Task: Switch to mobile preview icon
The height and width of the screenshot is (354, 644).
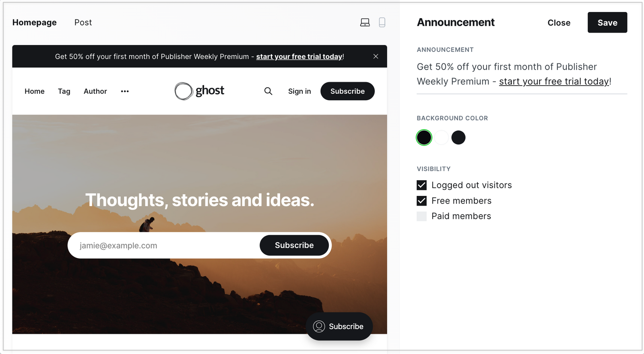Action: pos(382,23)
